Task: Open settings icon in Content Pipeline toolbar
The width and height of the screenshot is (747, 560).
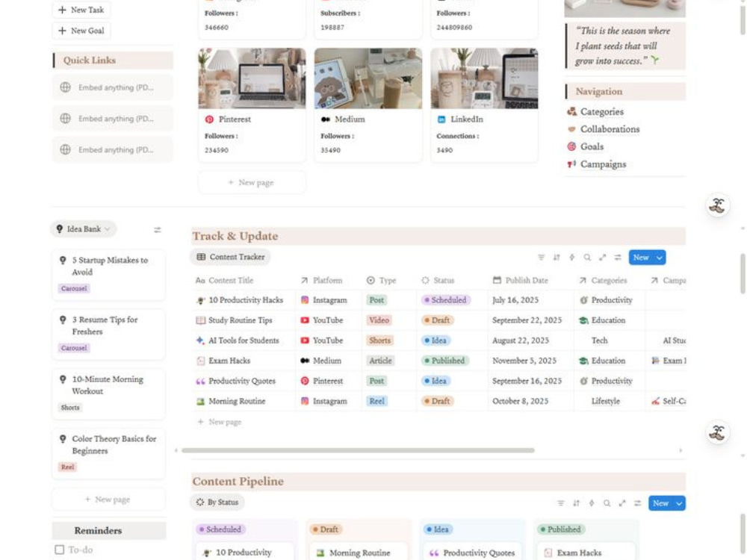Action: tap(637, 503)
